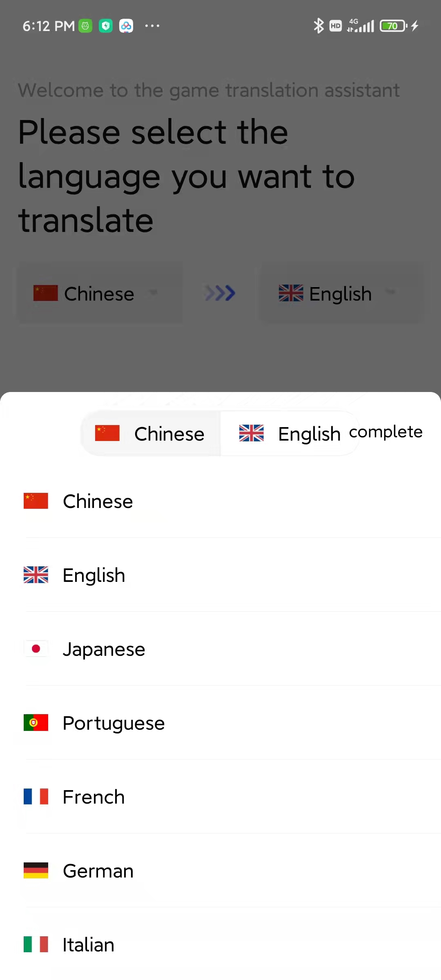Image resolution: width=441 pixels, height=980 pixels.
Task: Tap the Japan flag icon
Action: [36, 649]
